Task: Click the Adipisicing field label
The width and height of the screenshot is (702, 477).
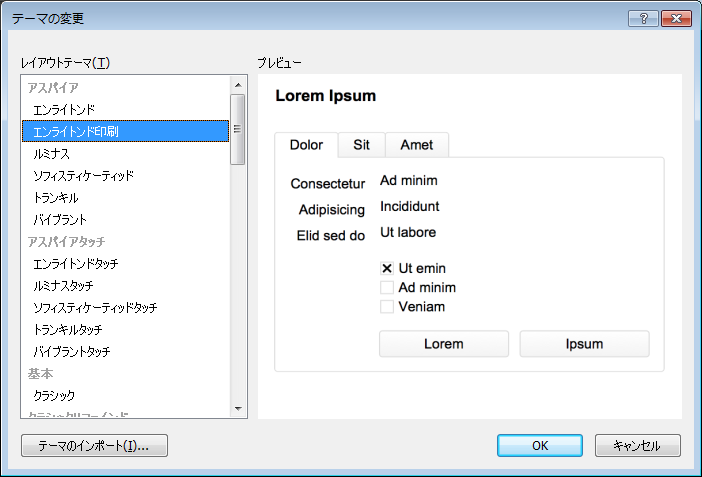Action: 332,210
